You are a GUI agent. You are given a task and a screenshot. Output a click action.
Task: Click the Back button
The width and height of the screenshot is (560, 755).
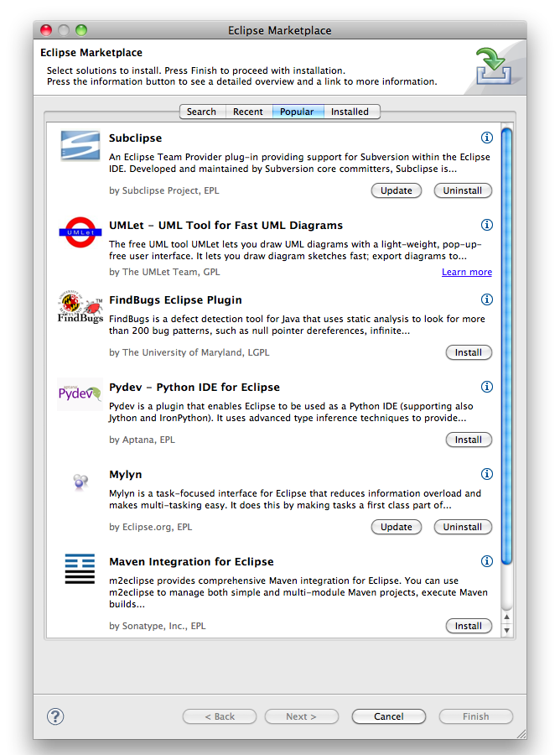[x=220, y=716]
